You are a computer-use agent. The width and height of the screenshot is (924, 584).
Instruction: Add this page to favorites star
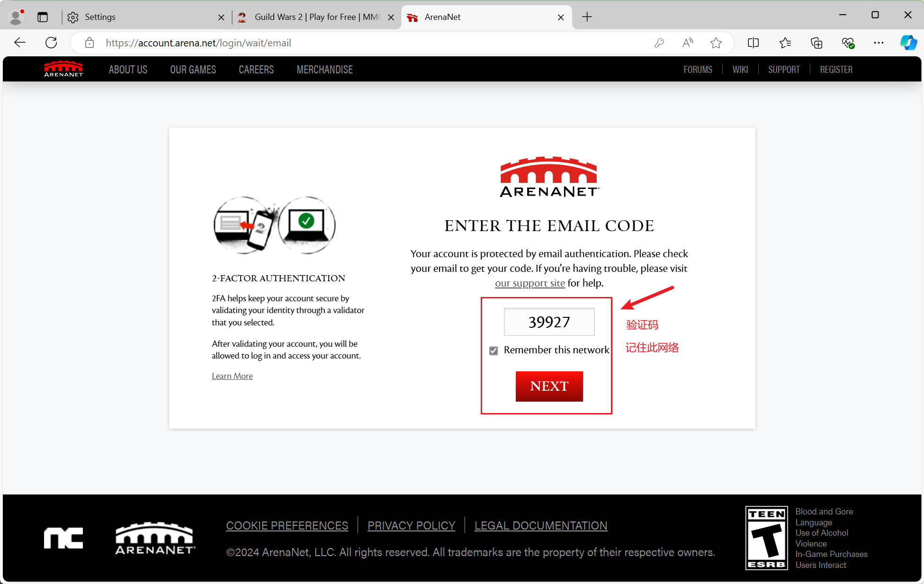coord(716,43)
